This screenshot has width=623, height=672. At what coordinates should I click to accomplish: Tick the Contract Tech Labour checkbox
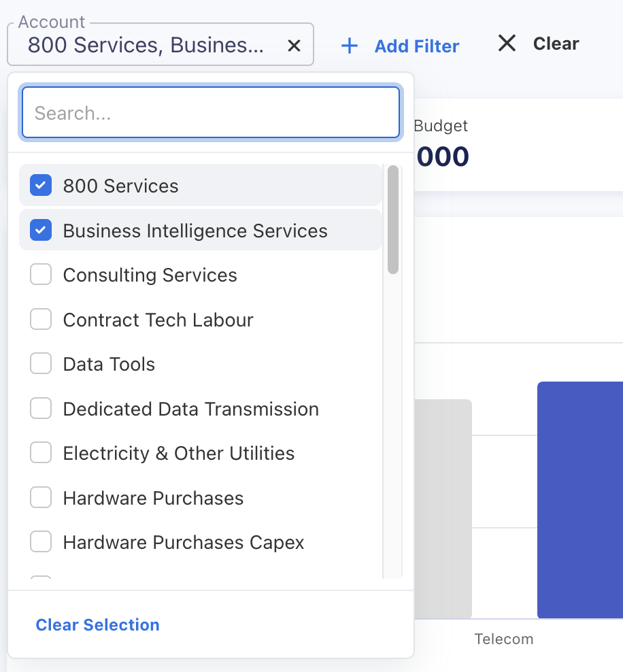41,320
